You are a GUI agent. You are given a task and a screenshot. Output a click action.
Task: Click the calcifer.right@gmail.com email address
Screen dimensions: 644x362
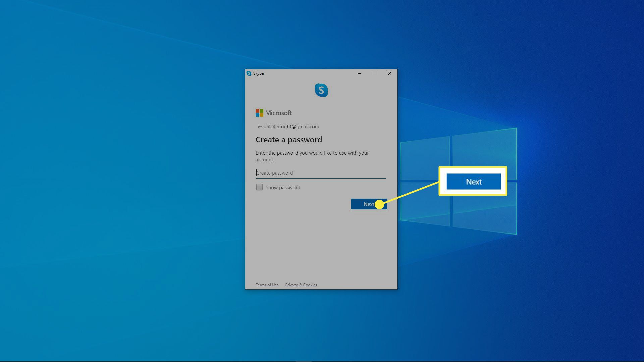click(291, 127)
